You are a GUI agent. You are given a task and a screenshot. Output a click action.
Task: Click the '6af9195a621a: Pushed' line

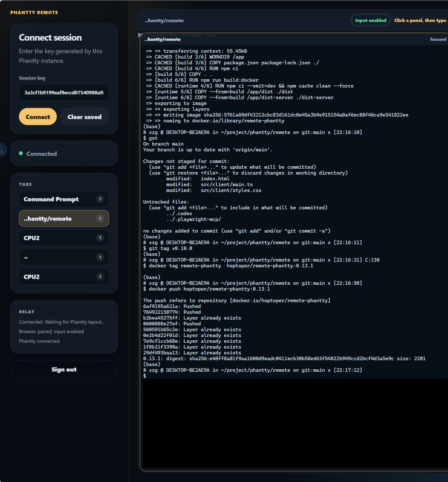(x=172, y=306)
